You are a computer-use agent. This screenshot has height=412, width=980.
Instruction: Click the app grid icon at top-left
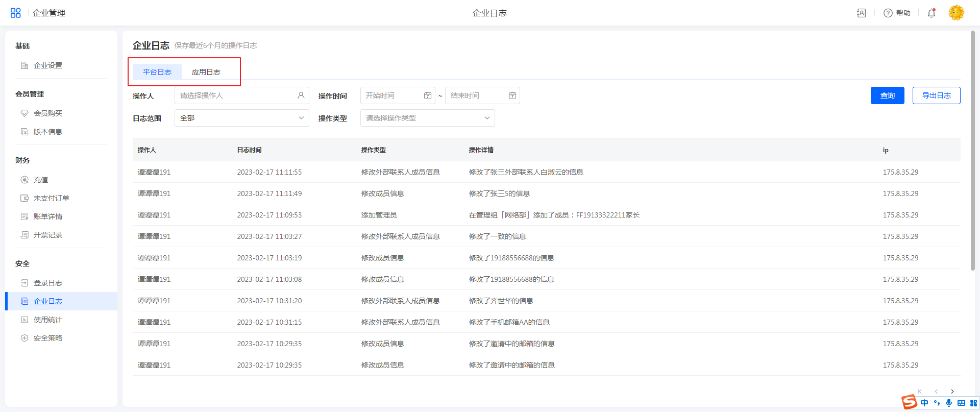[x=15, y=13]
